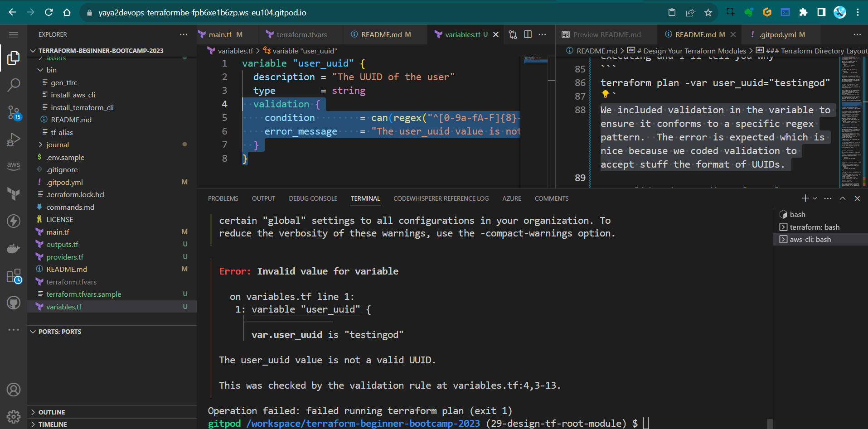The width and height of the screenshot is (868, 429).
Task: Open the AZURE panel tab
Action: [512, 198]
